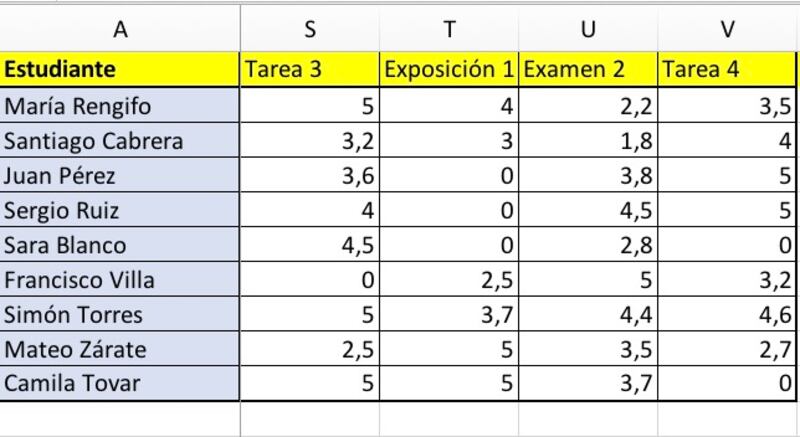
Task: Select column A header
Action: 120,29
